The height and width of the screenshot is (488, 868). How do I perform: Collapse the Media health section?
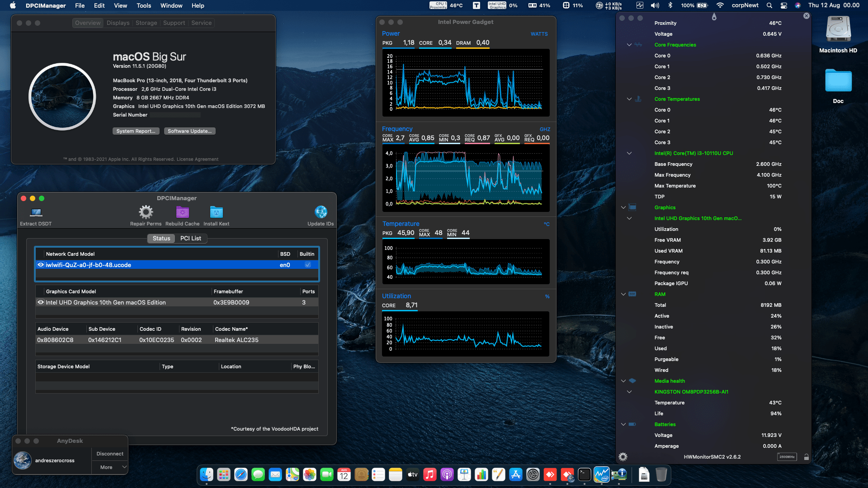(623, 381)
